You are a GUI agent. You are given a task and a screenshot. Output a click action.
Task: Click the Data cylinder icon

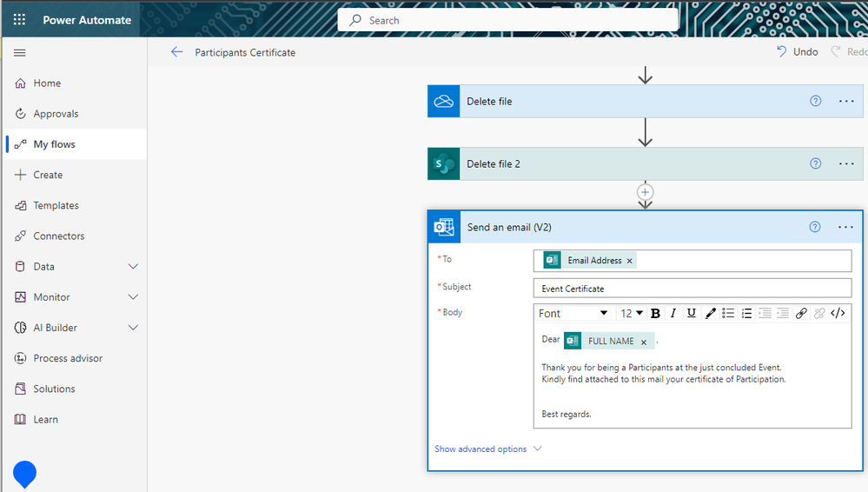point(21,267)
